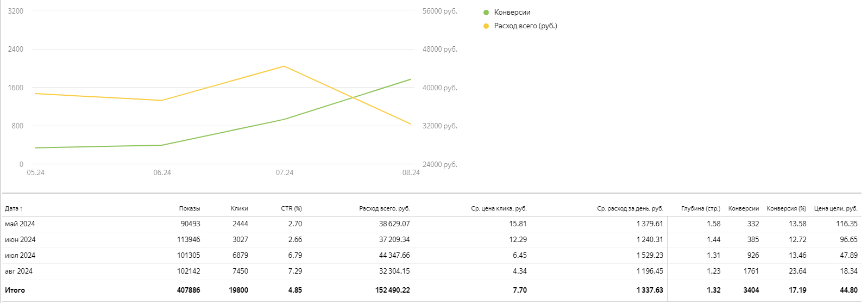Toggle the Конверсии legend label
This screenshot has height=303, width=868.
coord(512,12)
